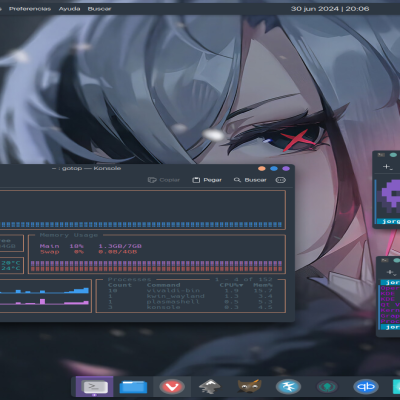The width and height of the screenshot is (400, 400).
Task: Click the Command column header
Action: click(x=164, y=285)
